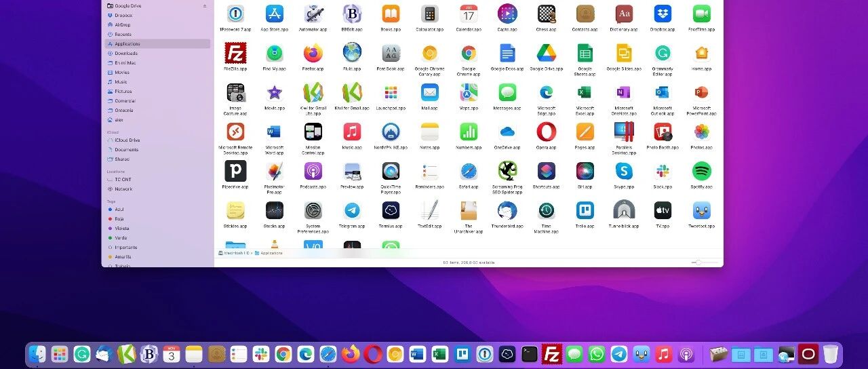The image size is (868, 369).
Task: Select Google Docs.app in Finder
Action: pyautogui.click(x=507, y=53)
